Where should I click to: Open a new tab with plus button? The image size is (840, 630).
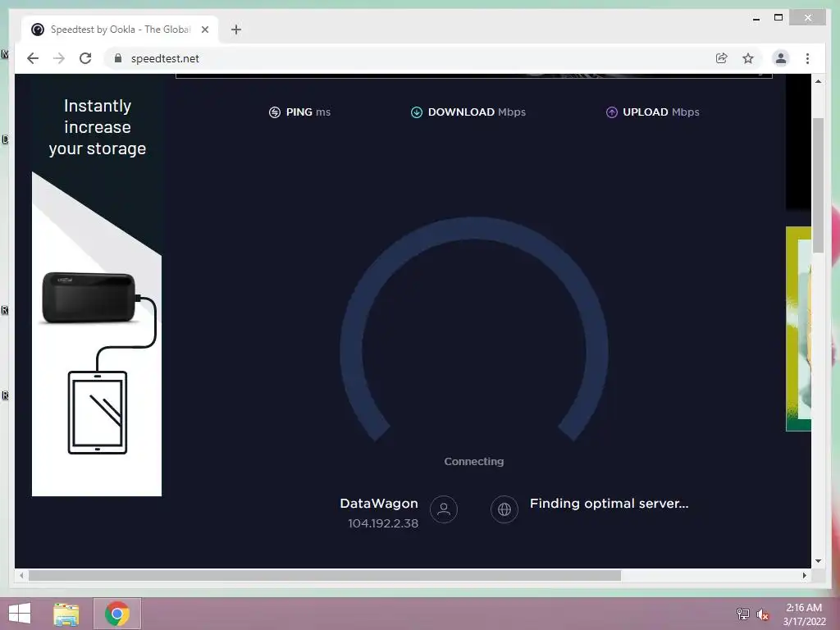[x=236, y=30]
